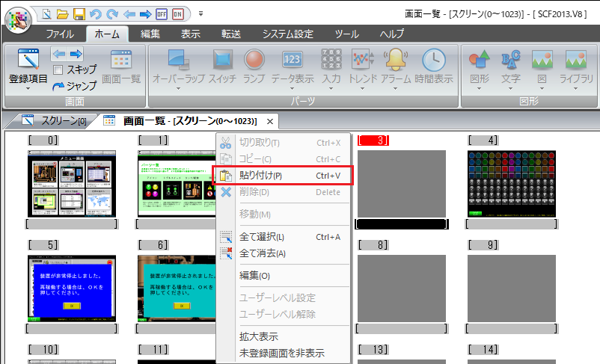Click the Undo arrow icon

tap(96, 13)
